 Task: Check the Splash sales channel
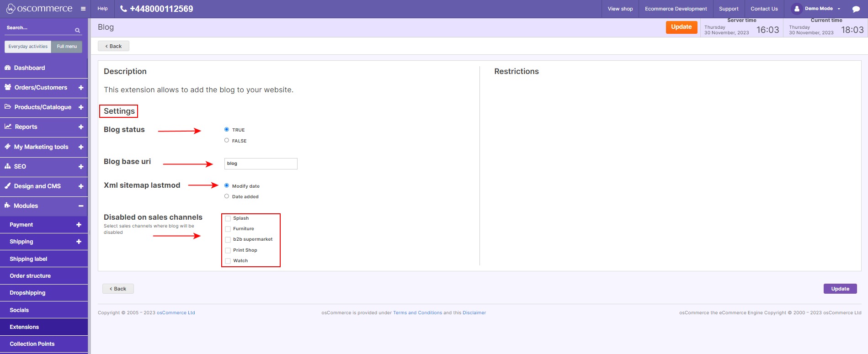coord(228,218)
